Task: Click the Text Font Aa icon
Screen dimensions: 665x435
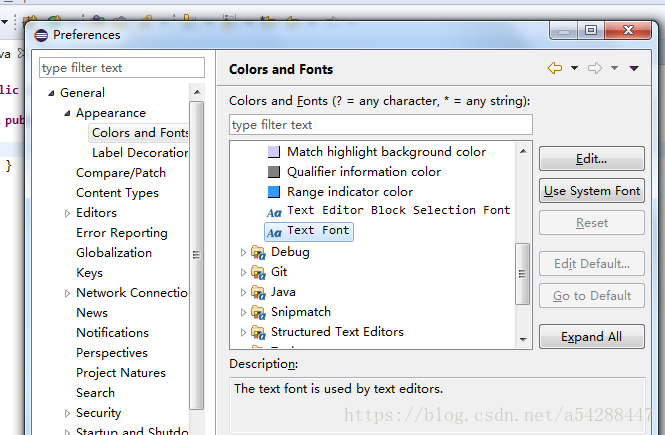Action: point(274,232)
